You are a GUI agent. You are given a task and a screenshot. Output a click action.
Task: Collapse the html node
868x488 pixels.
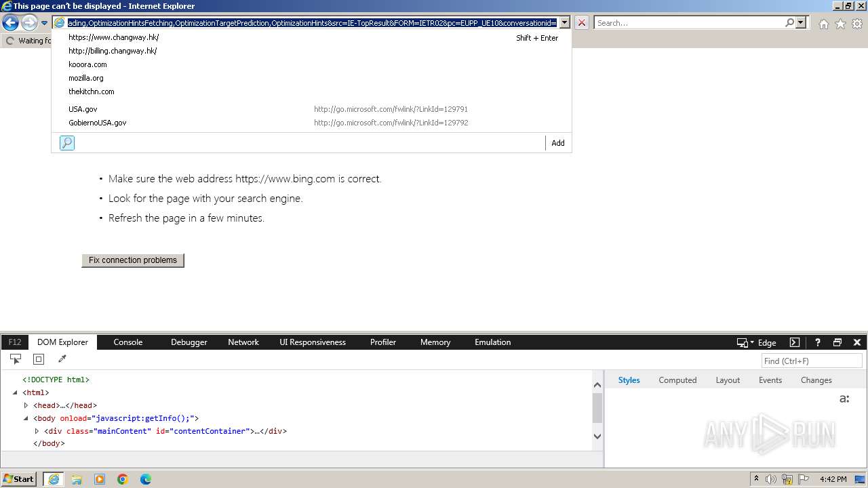coord(15,392)
